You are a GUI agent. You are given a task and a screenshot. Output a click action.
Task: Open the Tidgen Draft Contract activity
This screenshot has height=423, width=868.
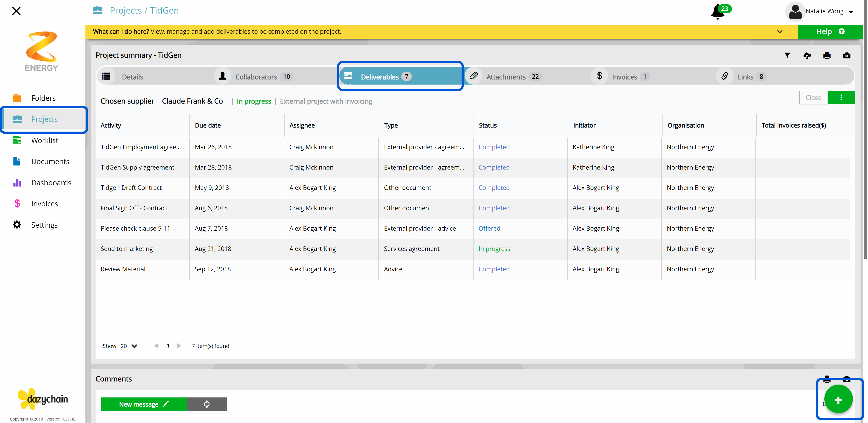131,188
